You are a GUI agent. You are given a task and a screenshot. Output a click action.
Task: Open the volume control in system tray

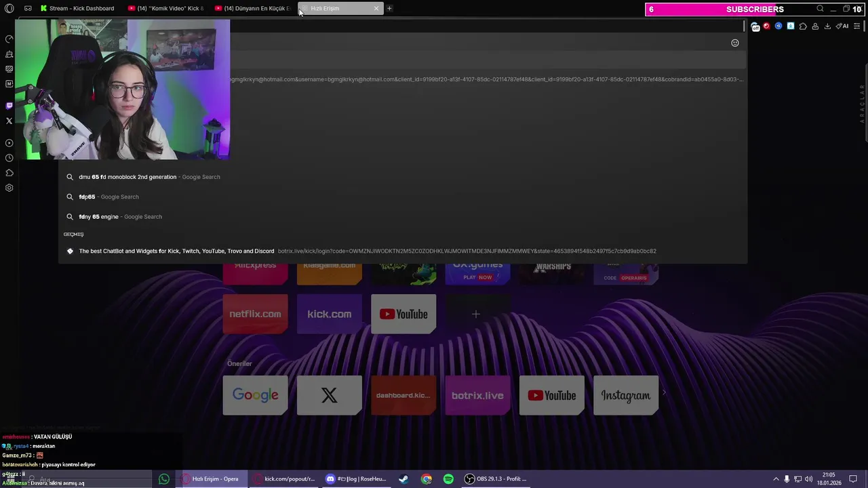coord(808,479)
